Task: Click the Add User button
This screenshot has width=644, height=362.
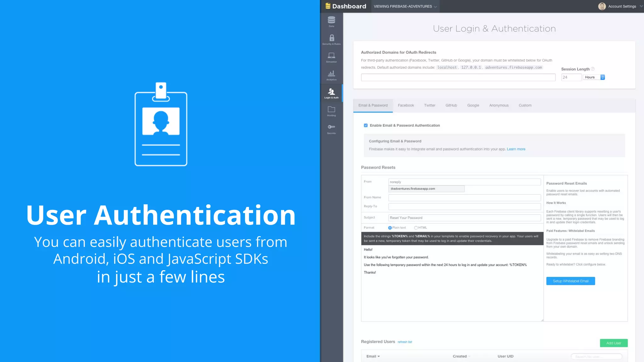Action: click(613, 343)
